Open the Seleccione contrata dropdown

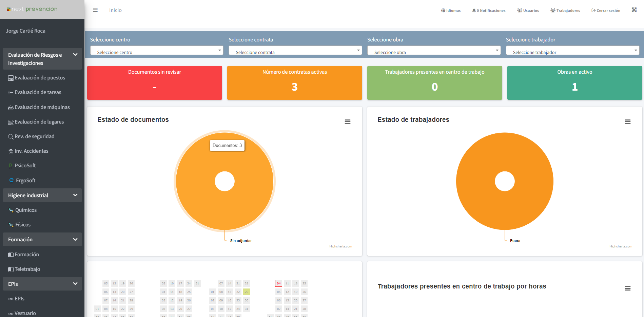pos(295,50)
